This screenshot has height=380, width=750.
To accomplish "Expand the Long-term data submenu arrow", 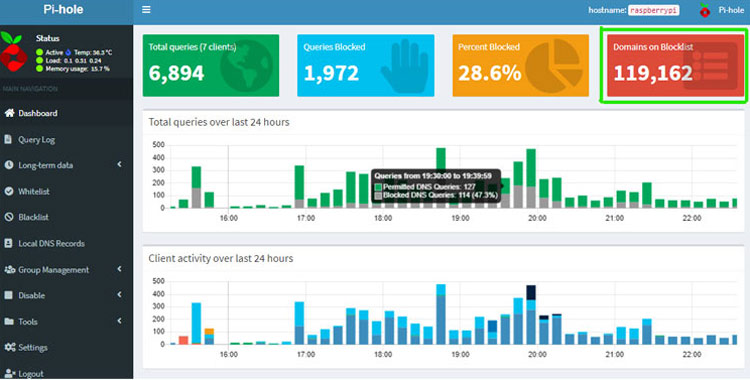I will [x=119, y=165].
